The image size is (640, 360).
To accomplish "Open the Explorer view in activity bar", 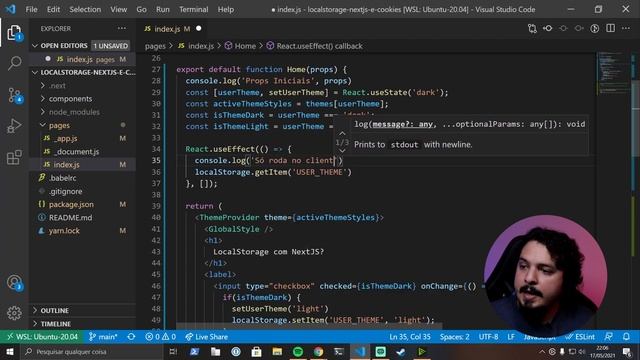I will (14, 33).
